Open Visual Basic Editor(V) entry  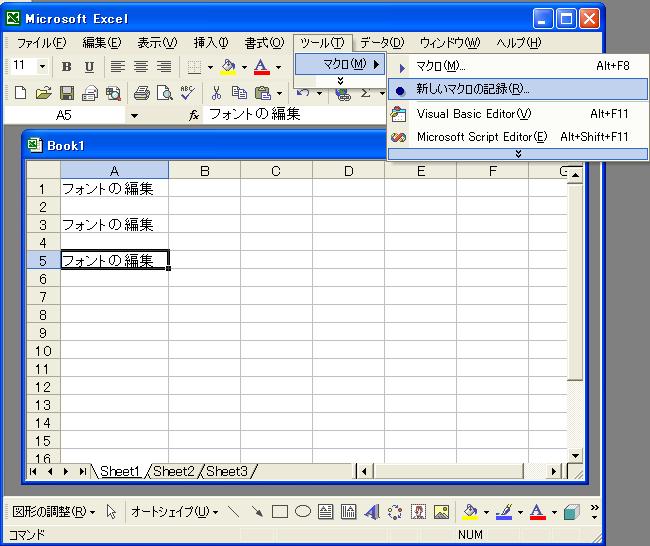[x=518, y=114]
